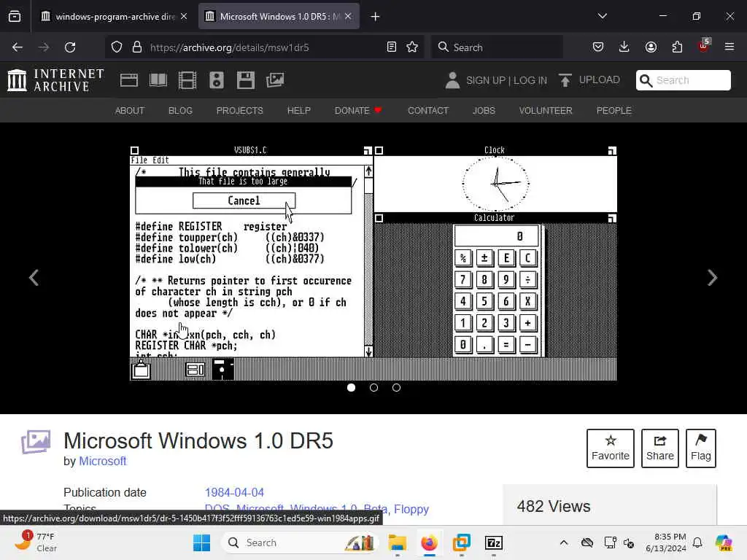Viewport: 747px width, 560px height.
Task: Select the second carousel image dot
Action: click(x=374, y=388)
